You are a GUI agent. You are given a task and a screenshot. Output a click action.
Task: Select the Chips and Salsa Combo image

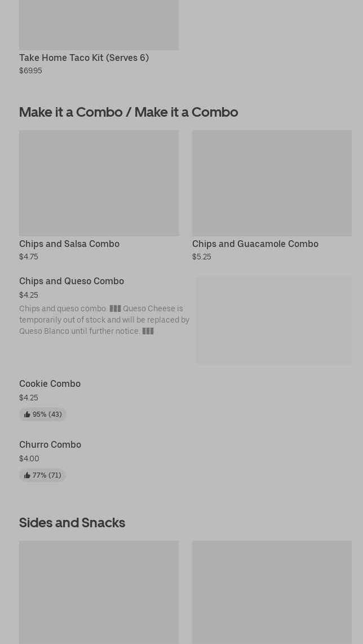(x=99, y=183)
